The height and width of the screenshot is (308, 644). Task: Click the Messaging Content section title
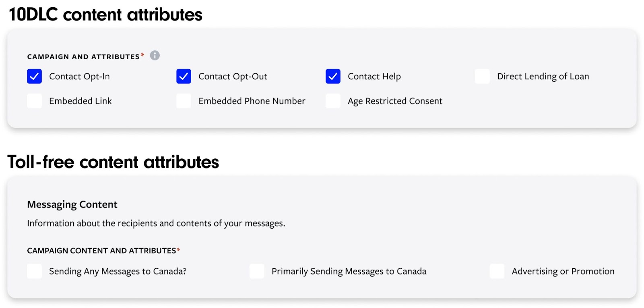[x=72, y=204]
